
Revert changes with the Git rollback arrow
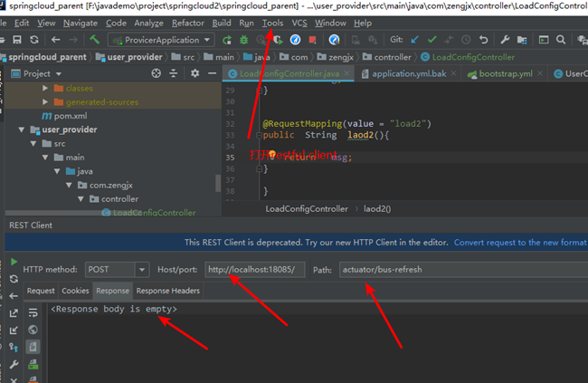pos(484,40)
